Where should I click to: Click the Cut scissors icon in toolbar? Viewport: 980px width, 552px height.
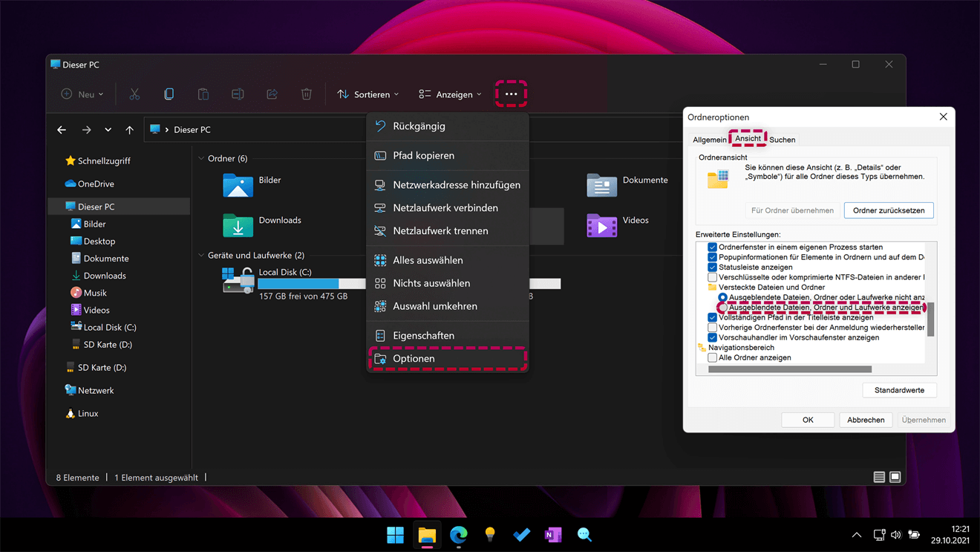134,94
